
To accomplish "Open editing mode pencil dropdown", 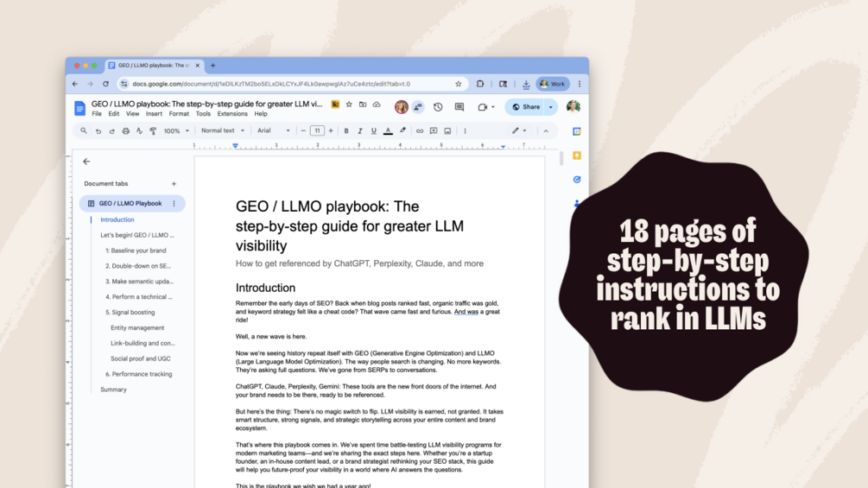I will point(519,131).
